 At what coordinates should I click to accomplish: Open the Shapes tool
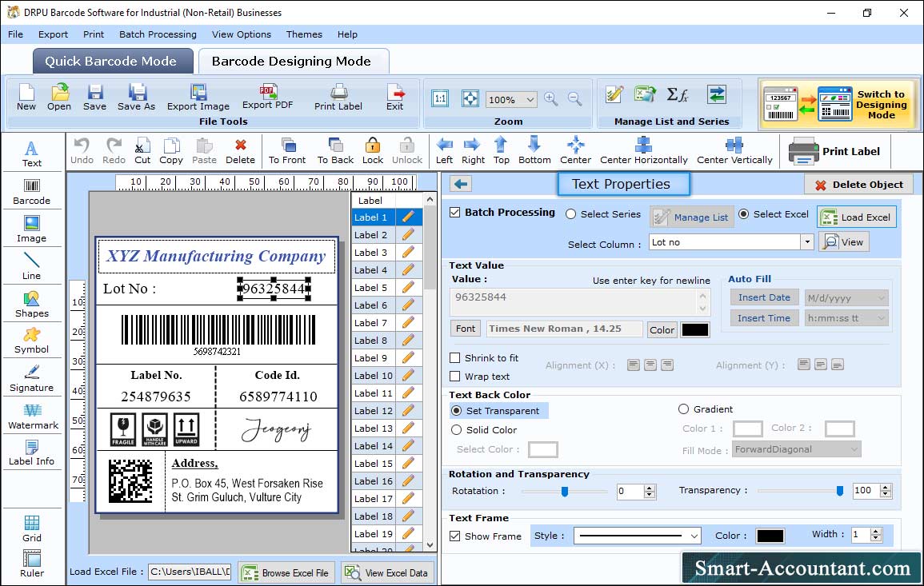(x=32, y=304)
